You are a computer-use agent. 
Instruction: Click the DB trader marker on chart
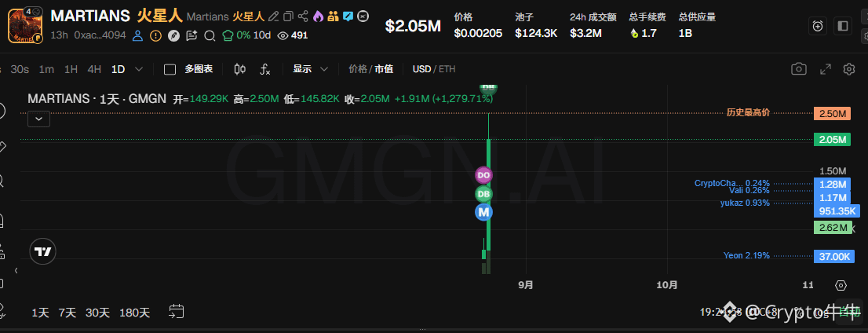483,194
